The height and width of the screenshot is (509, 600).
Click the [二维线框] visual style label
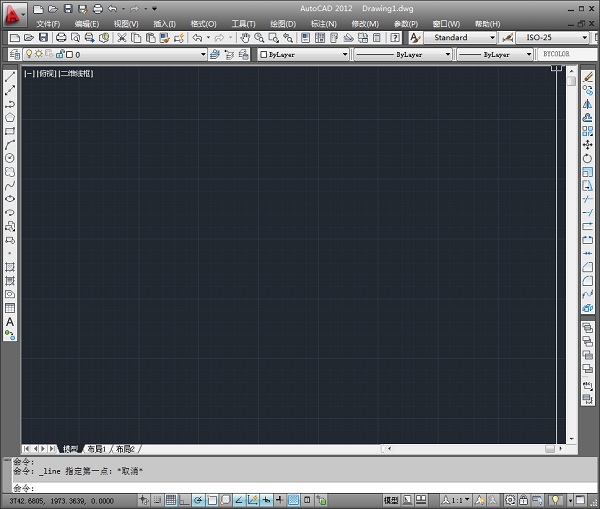pos(76,73)
